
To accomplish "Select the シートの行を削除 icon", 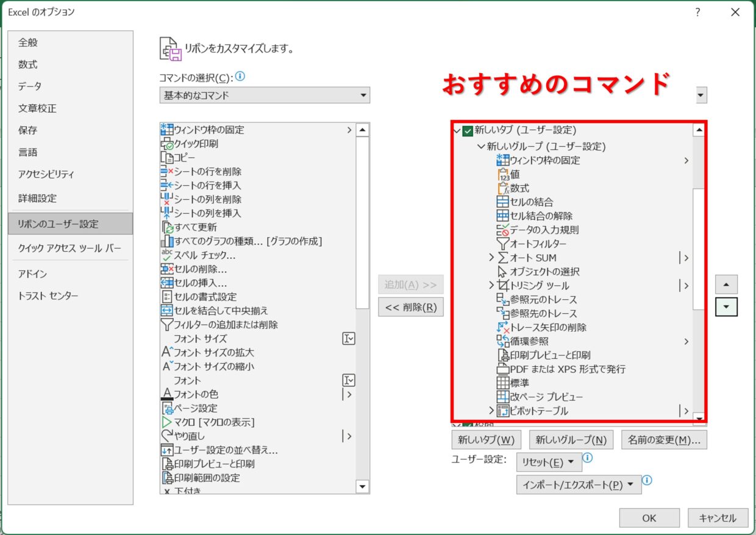I will tap(167, 171).
